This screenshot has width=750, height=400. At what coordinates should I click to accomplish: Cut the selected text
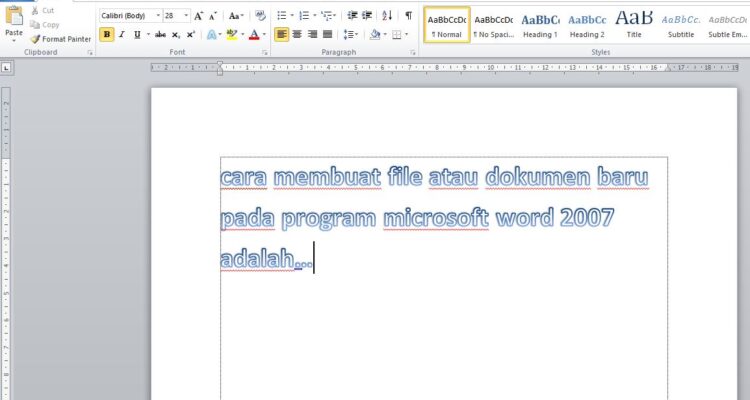pos(43,11)
